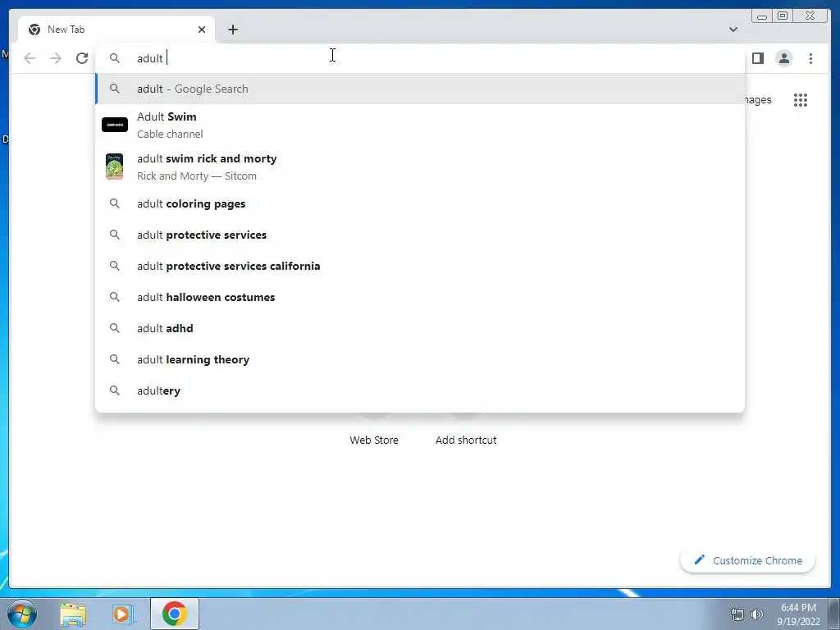
Task: Open the Windows Start menu
Action: 21,614
